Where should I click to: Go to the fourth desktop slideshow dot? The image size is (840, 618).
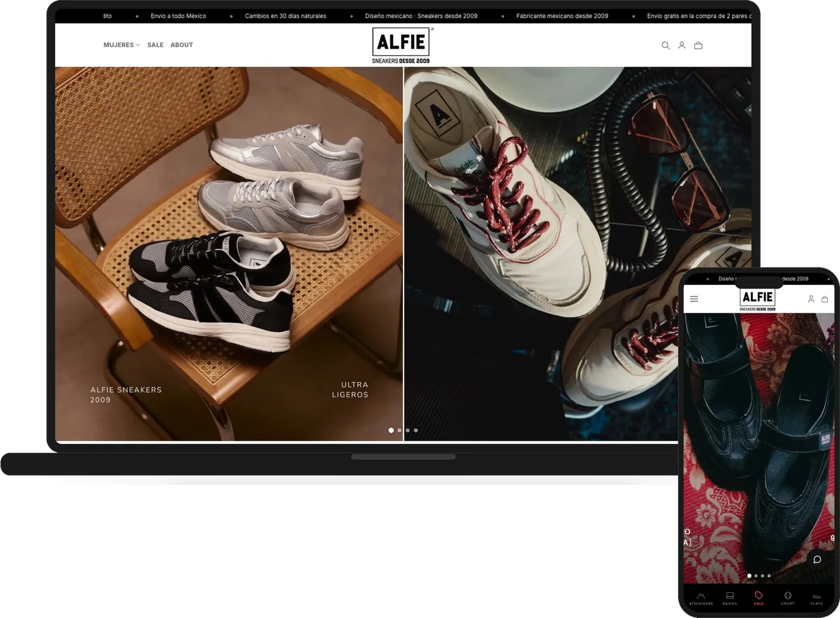pyautogui.click(x=416, y=430)
